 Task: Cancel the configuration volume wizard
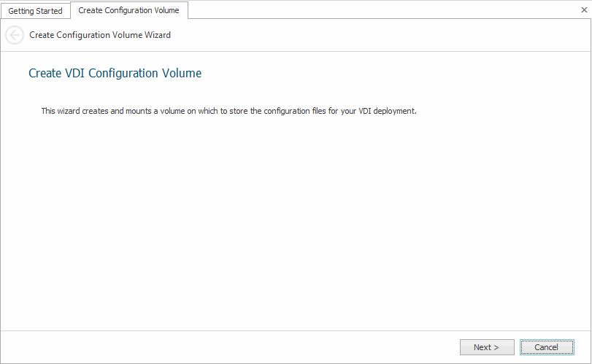(x=546, y=347)
